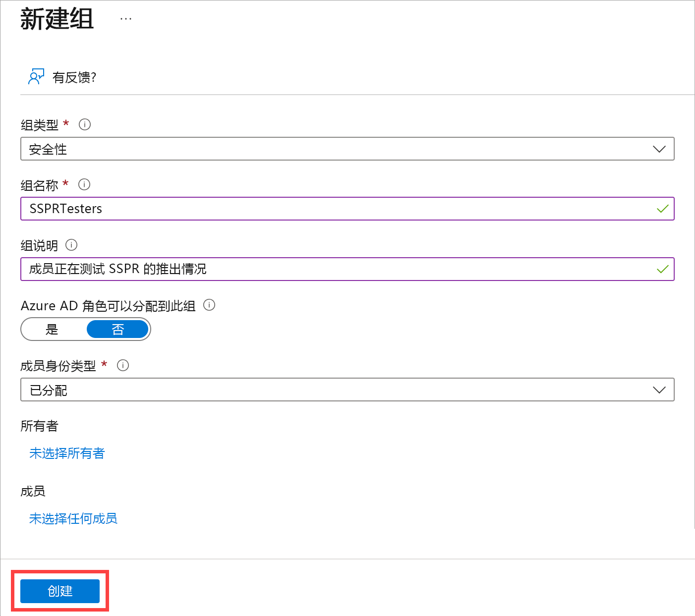Toggle the Azure AD 角色 switch
This screenshot has height=616, width=695.
[x=85, y=329]
